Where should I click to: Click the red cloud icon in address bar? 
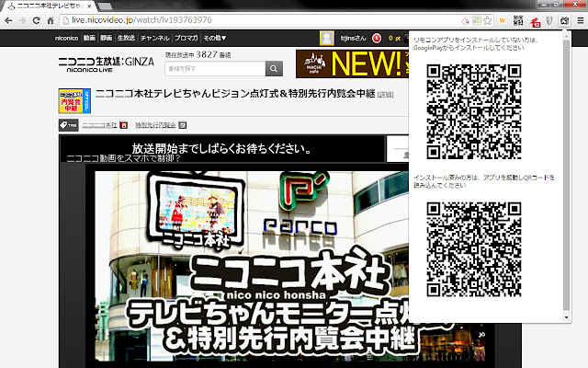tap(466, 21)
